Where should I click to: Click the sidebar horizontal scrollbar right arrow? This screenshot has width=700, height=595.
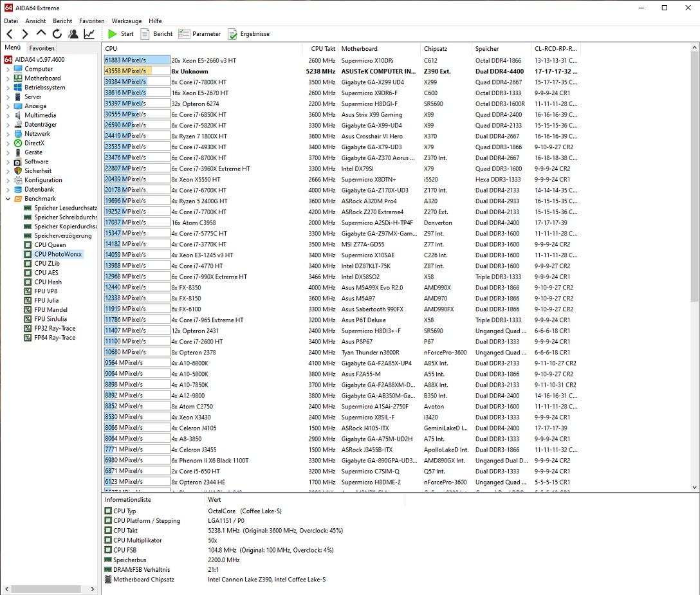[93, 589]
